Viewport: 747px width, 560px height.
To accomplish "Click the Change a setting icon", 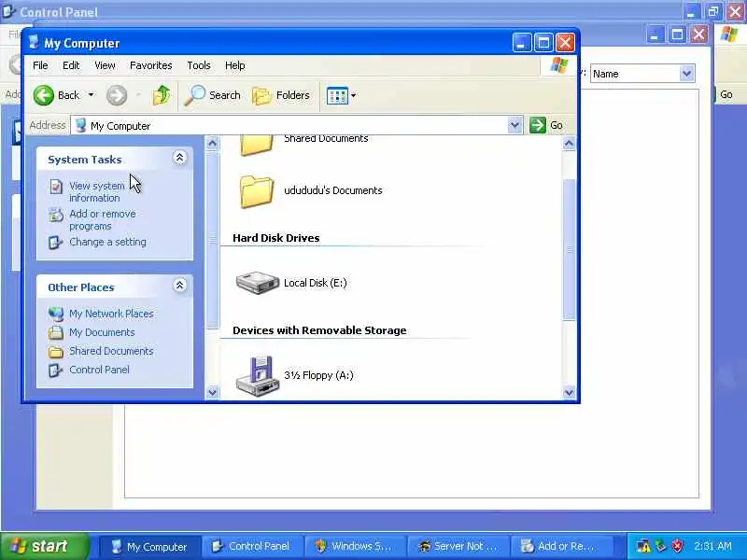I will [55, 243].
